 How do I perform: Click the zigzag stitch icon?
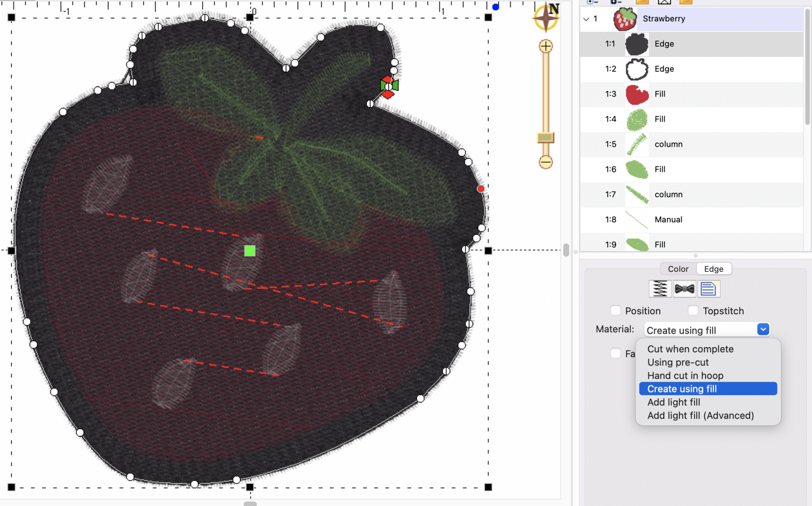[x=660, y=289]
